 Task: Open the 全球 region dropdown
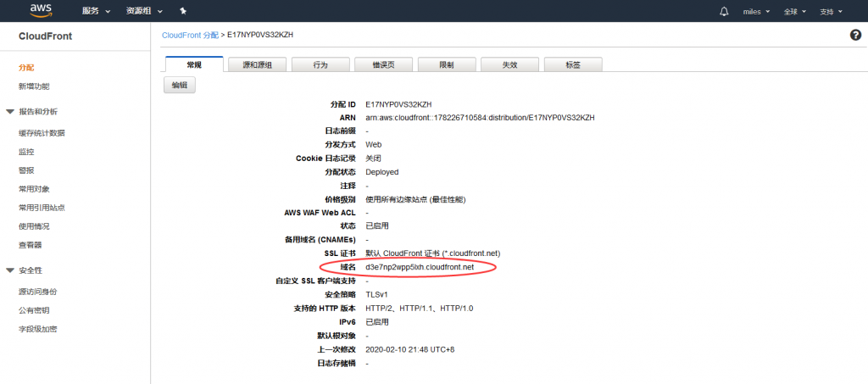pos(795,12)
